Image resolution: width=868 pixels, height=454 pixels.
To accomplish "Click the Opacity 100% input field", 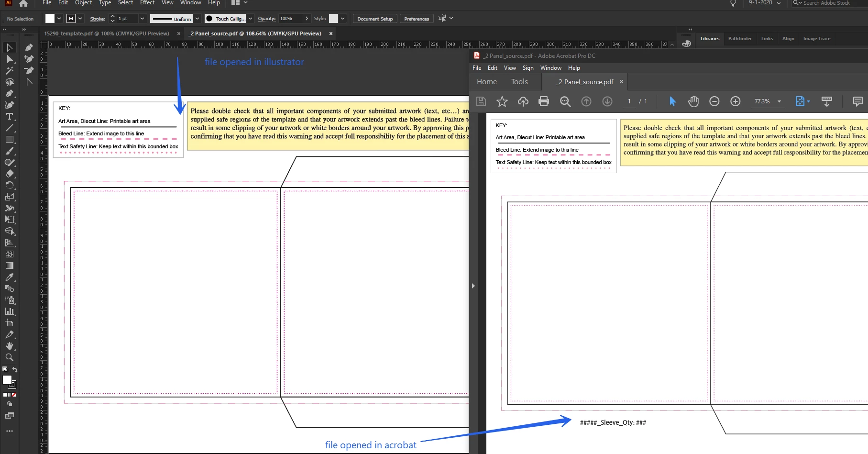I will (x=290, y=19).
